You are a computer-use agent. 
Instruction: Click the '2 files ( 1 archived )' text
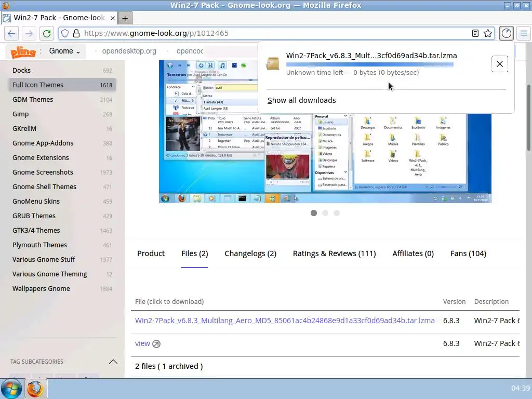point(169,366)
